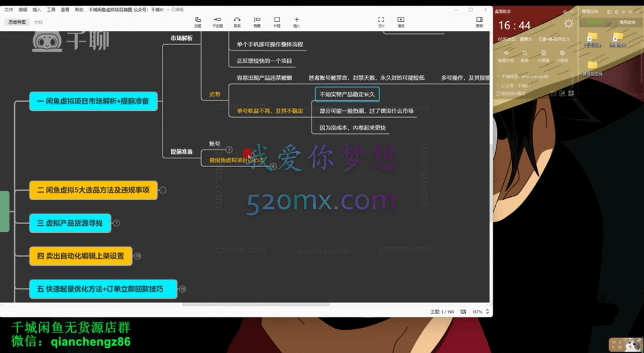Switch to the 常用文件 tab in file widget

click(x=594, y=22)
